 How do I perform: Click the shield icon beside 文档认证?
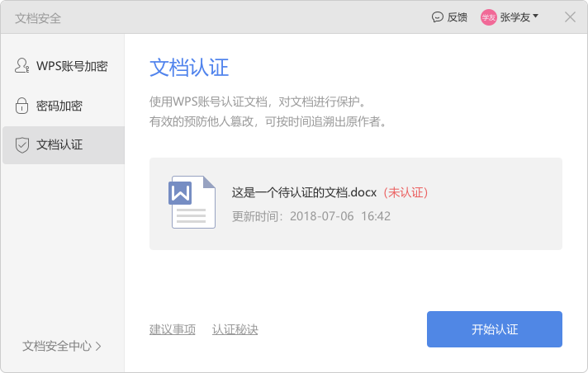click(x=22, y=145)
